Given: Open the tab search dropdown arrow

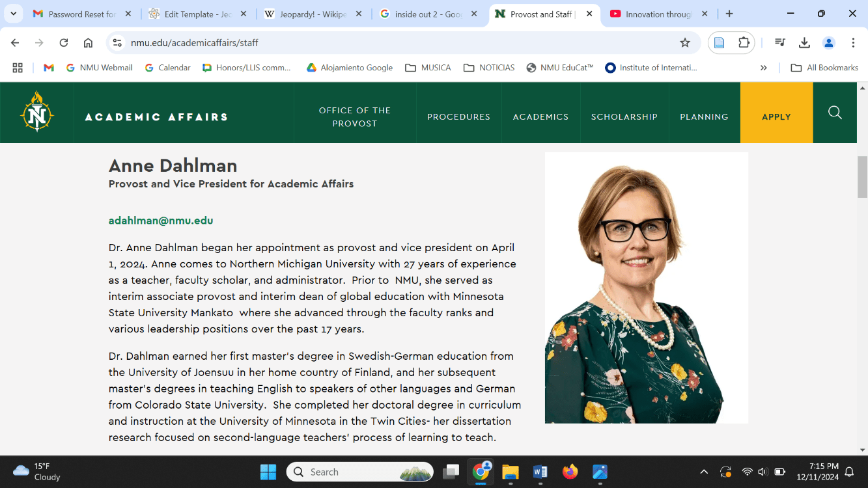Looking at the screenshot, I should coord(13,14).
